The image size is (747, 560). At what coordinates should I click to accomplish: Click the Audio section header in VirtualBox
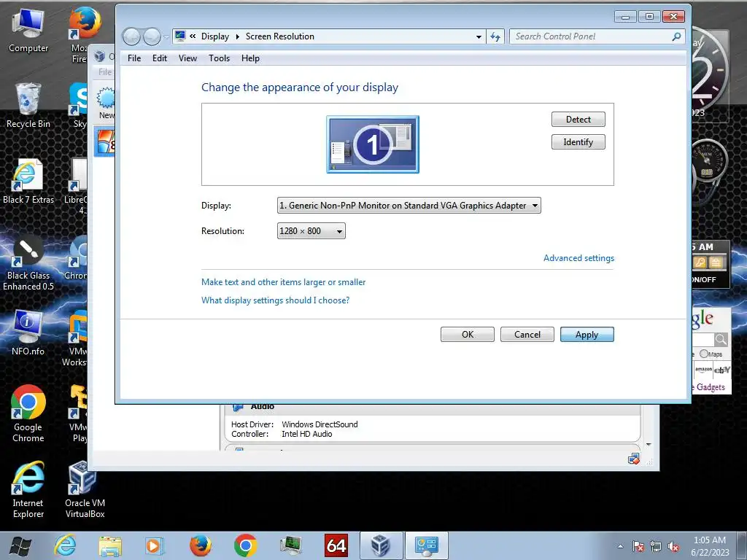pos(262,406)
